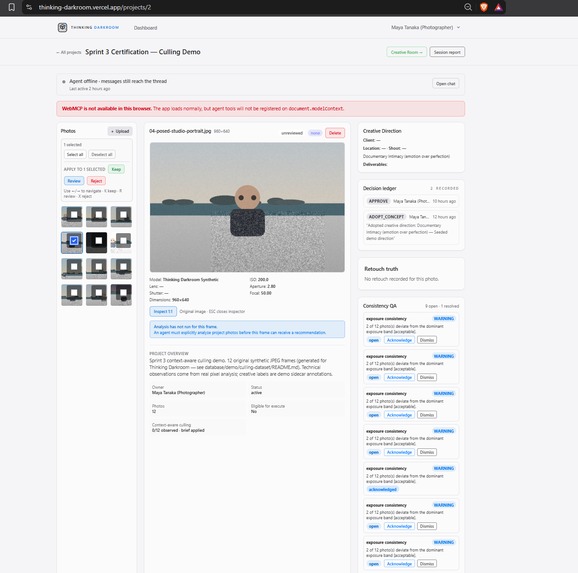Click the purple 'none' badge near Delete
The height and width of the screenshot is (573, 578).
(315, 133)
